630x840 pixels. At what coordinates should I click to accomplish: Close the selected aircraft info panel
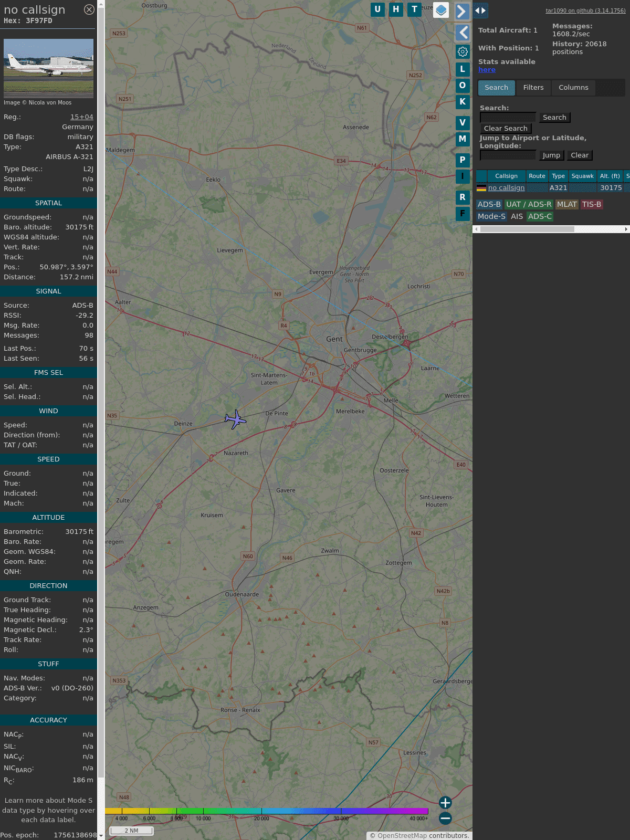[89, 9]
